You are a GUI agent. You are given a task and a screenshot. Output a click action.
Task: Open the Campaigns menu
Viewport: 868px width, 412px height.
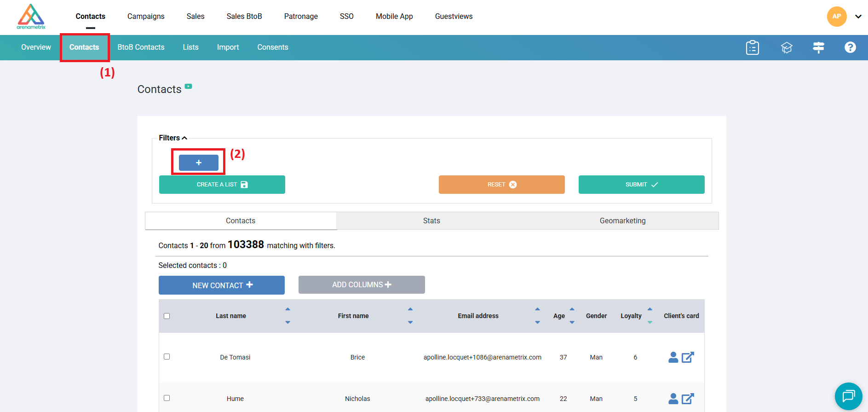[x=146, y=17]
